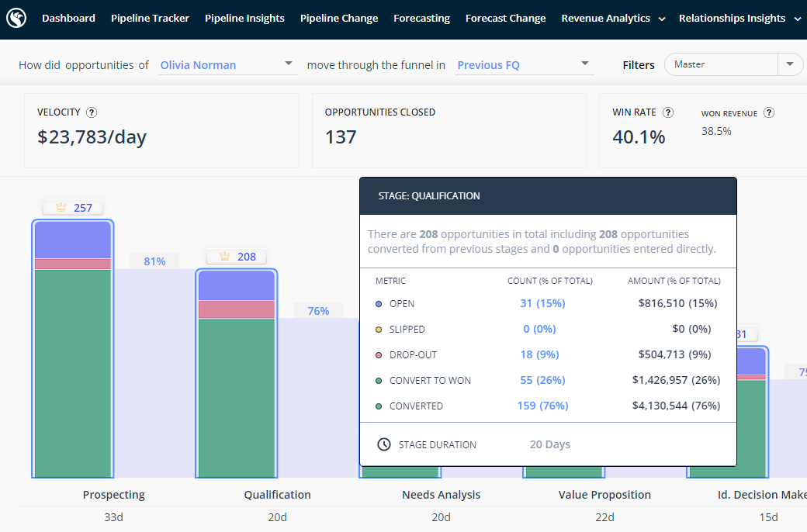This screenshot has width=807, height=532.
Task: Click the Velocity help question mark icon
Action: tap(92, 112)
